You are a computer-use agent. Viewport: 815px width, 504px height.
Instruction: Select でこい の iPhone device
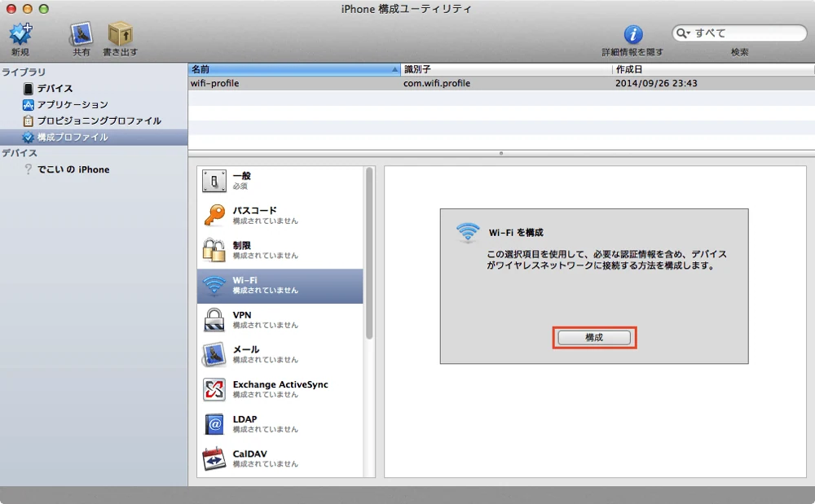[73, 169]
